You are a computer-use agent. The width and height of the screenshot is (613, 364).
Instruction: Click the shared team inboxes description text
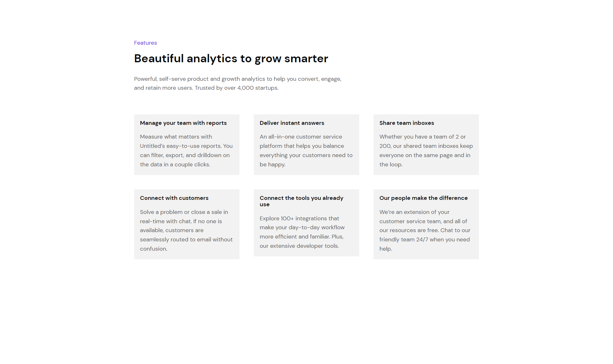(x=426, y=150)
